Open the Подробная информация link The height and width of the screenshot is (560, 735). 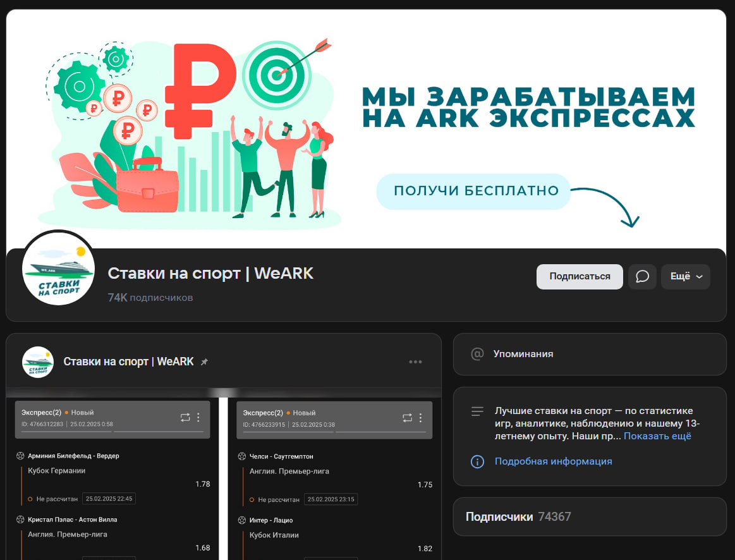pos(553,461)
